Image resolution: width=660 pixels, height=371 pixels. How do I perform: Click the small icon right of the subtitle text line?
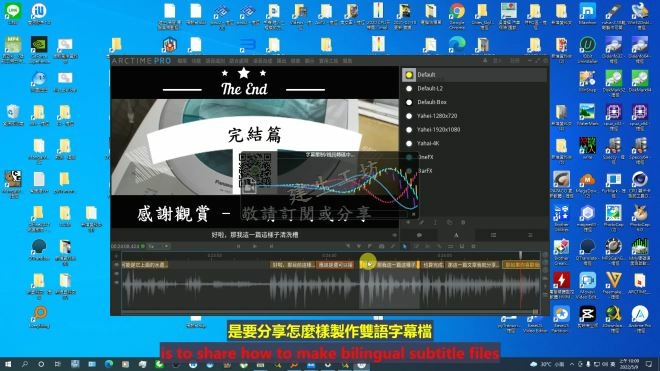point(394,235)
